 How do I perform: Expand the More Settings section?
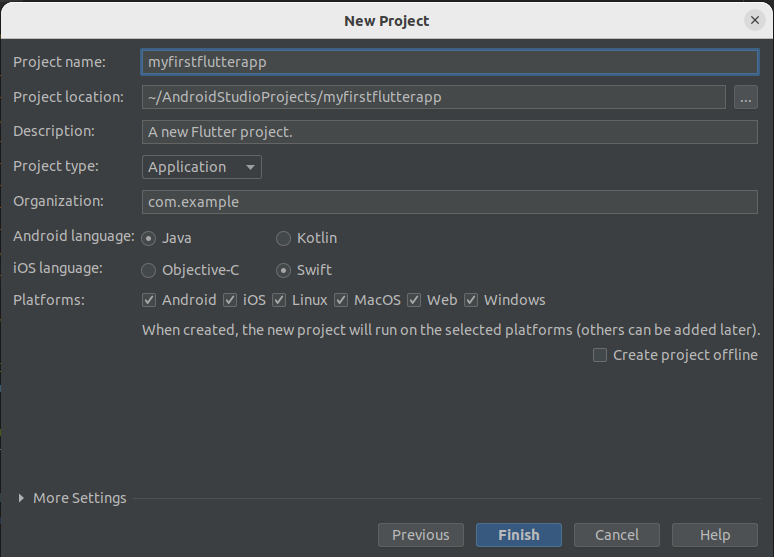coord(22,498)
